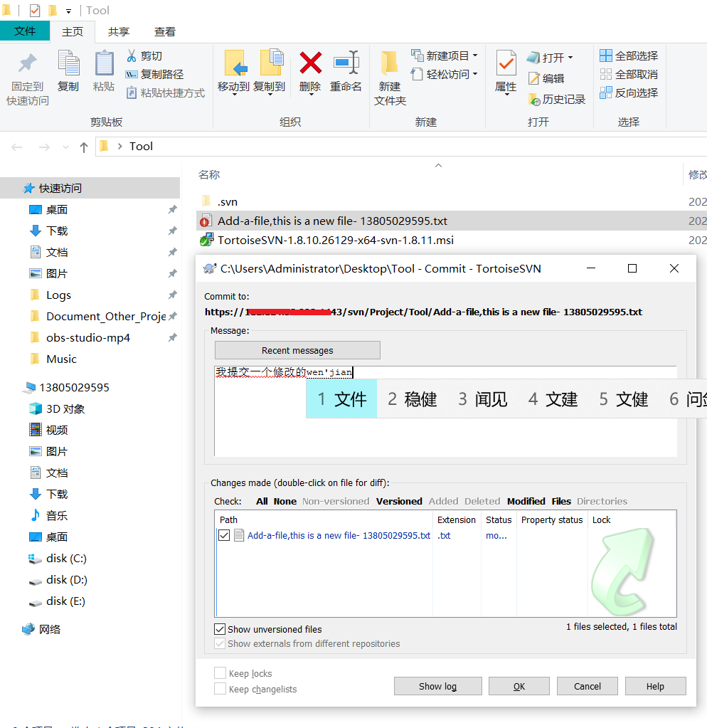The height and width of the screenshot is (728, 707).
Task: Sort by 名称 (Name) column header
Action: (209, 174)
